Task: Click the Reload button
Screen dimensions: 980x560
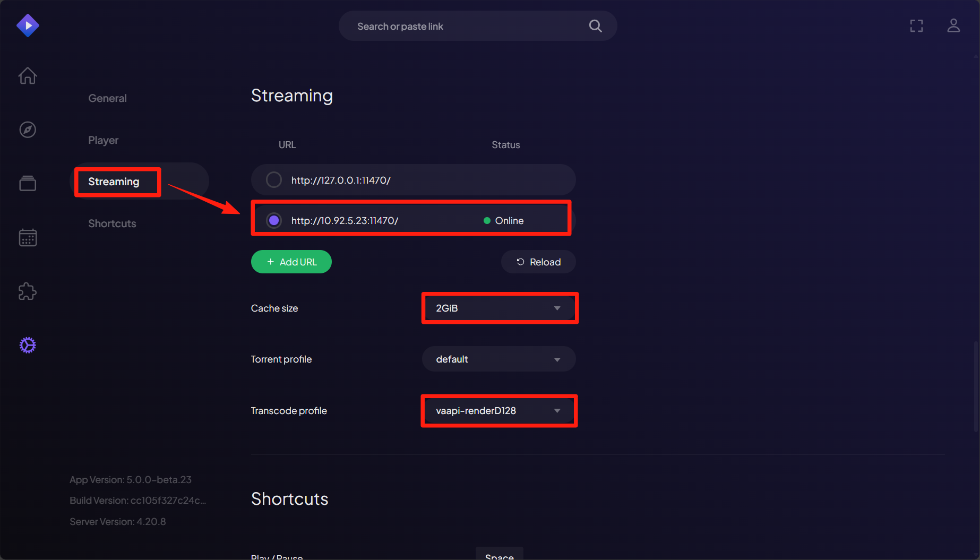Action: coord(538,262)
